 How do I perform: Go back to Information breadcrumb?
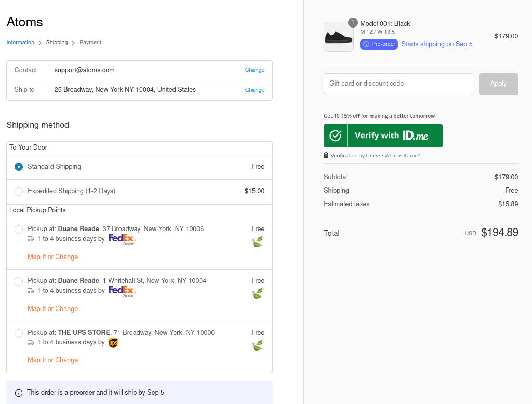20,42
